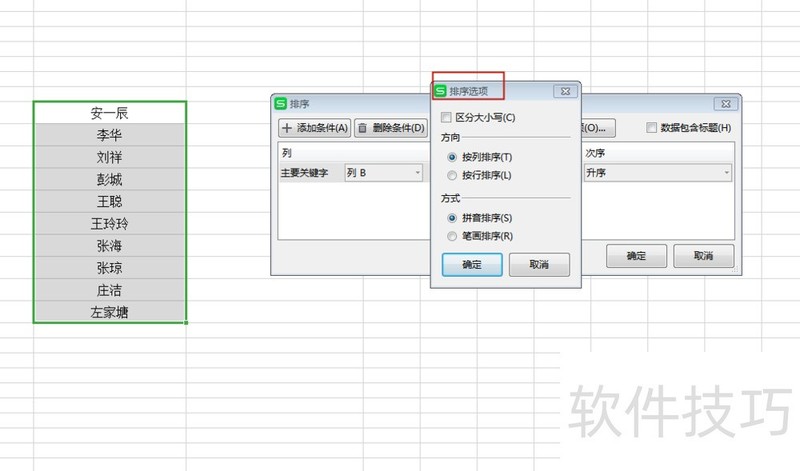
Task: Choose the 拼音排序 sort method
Action: click(452, 218)
